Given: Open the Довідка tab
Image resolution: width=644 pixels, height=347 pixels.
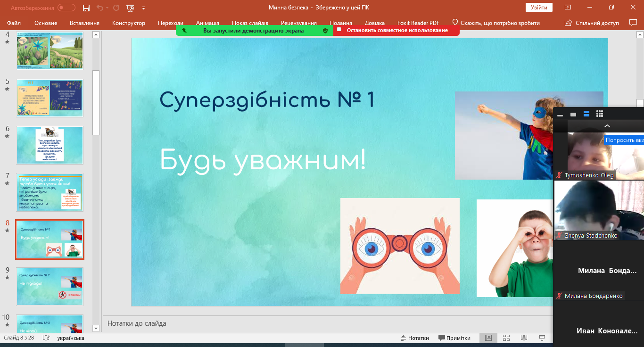Looking at the screenshot, I should coord(375,23).
